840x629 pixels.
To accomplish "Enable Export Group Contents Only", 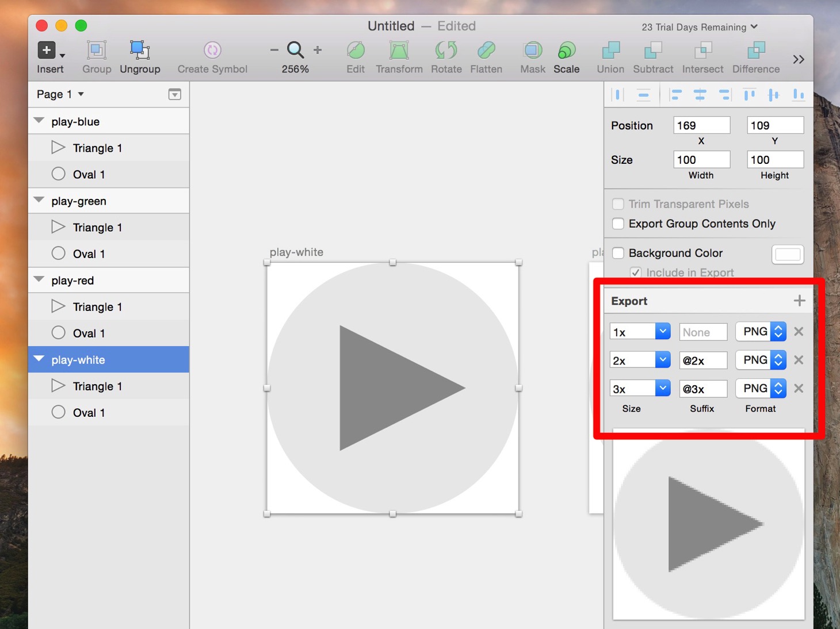I will (618, 224).
